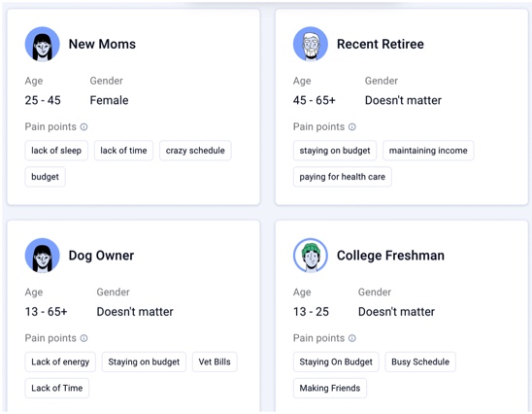Image resolution: width=532 pixels, height=414 pixels.
Task: Select the Dog Owner persona card title
Action: (x=101, y=256)
